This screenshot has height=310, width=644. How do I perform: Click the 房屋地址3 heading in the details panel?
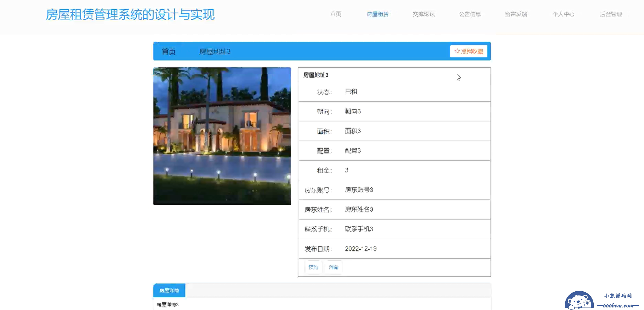click(316, 75)
